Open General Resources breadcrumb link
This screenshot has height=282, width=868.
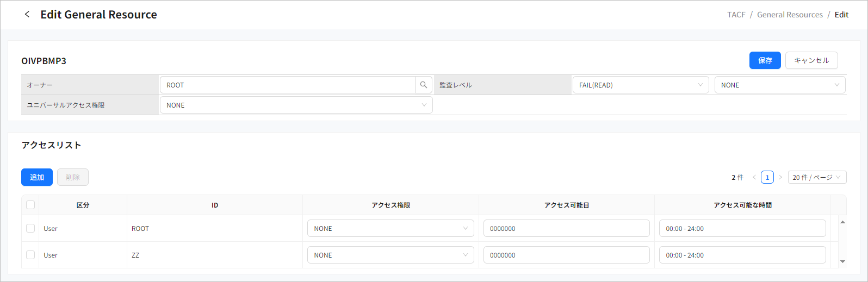pos(790,15)
